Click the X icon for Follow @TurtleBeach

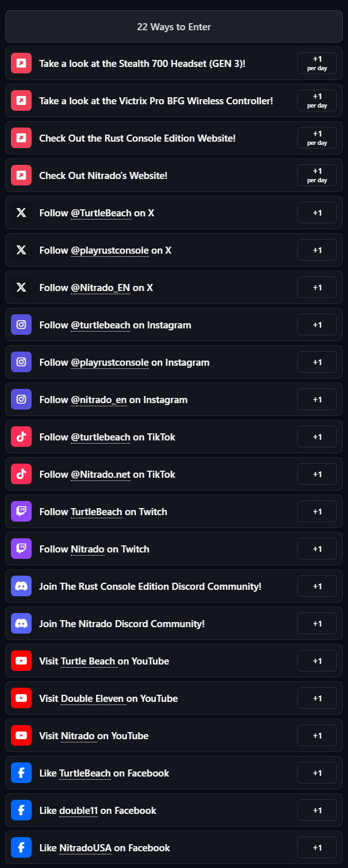point(21,212)
